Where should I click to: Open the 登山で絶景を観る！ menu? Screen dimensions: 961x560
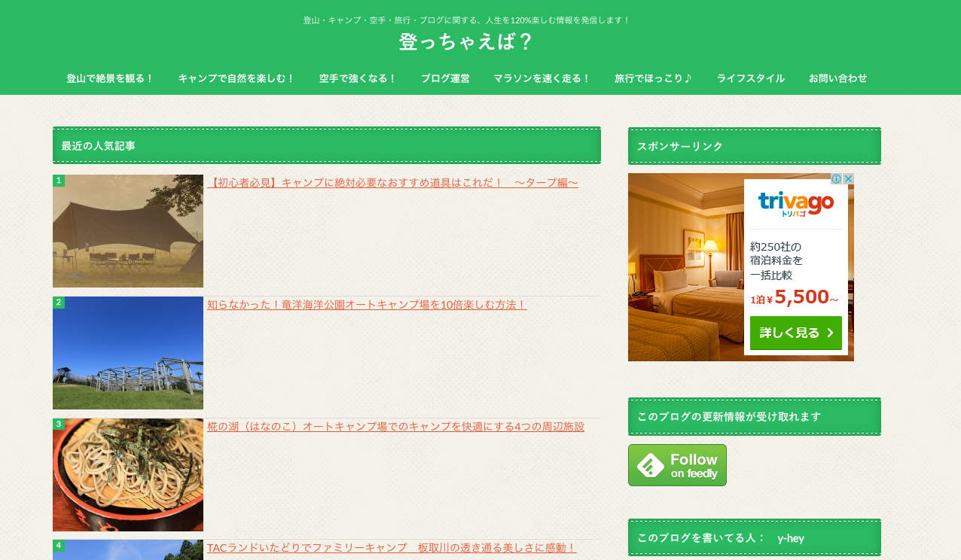(110, 78)
